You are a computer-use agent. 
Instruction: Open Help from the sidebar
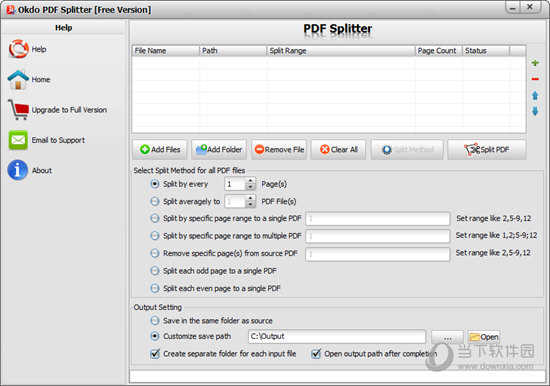pyautogui.click(x=39, y=49)
